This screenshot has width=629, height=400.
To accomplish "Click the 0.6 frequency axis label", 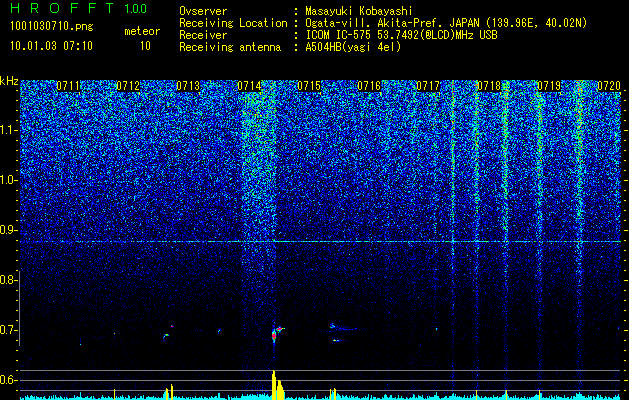I will 8,380.
